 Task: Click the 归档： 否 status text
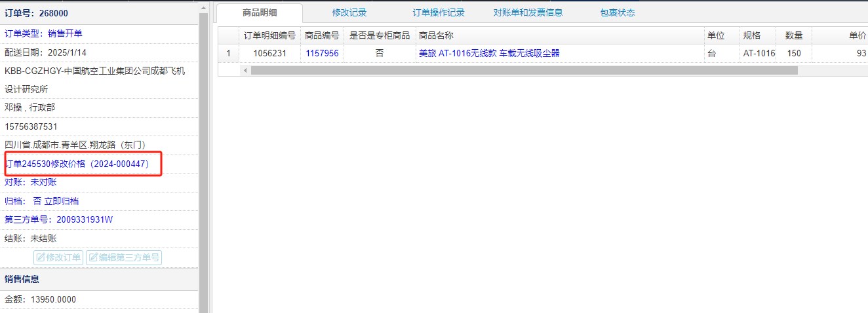[23, 201]
